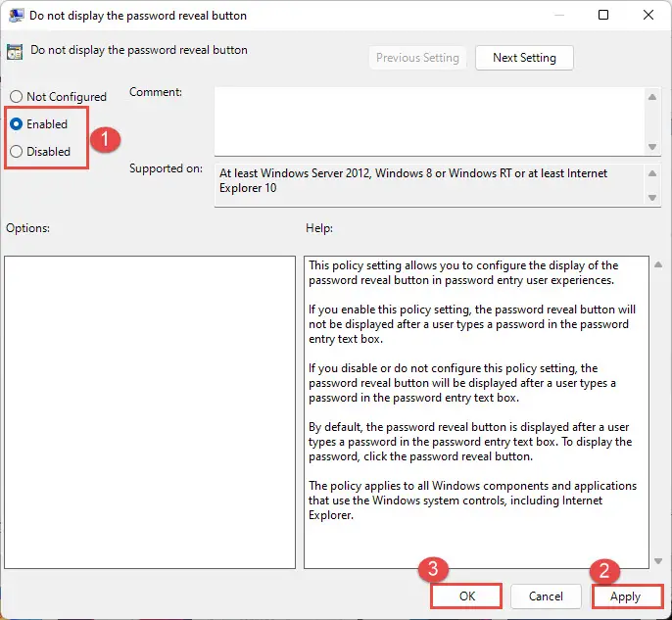The image size is (672, 620).
Task: Click Help pane scroll up arrow
Action: point(658,264)
